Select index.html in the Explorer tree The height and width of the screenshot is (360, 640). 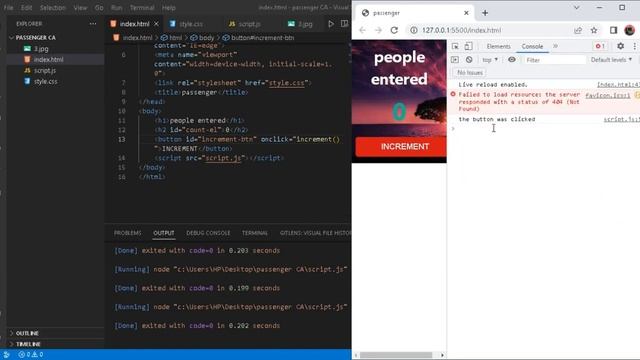[x=48, y=59]
